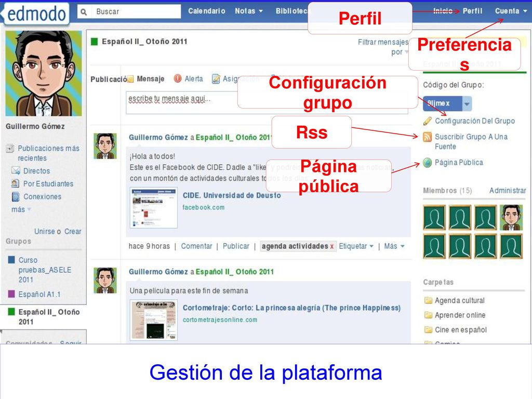
Task: Click avatar on película post
Action: tap(105, 280)
